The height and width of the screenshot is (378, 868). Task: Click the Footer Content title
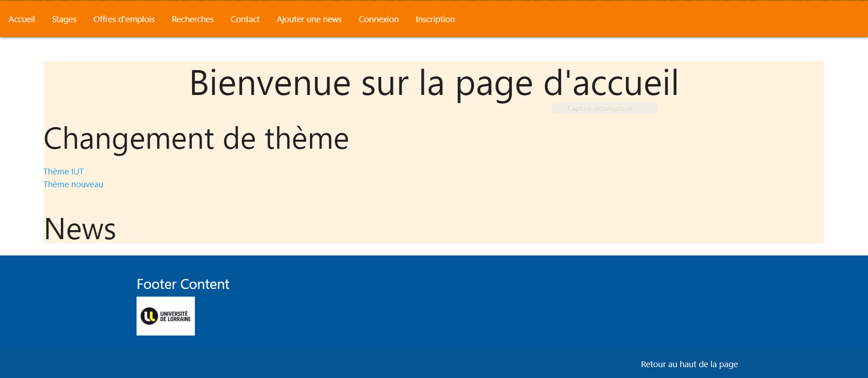(183, 284)
